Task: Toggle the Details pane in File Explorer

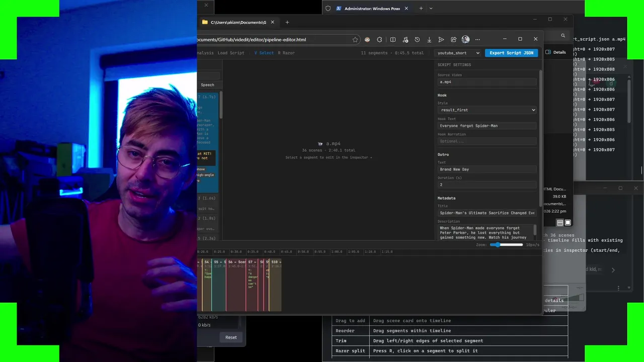Action: (556, 52)
